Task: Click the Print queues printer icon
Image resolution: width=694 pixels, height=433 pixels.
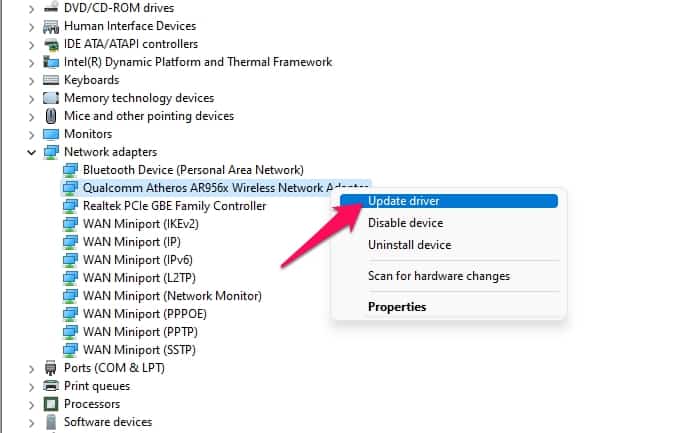Action: (51, 386)
